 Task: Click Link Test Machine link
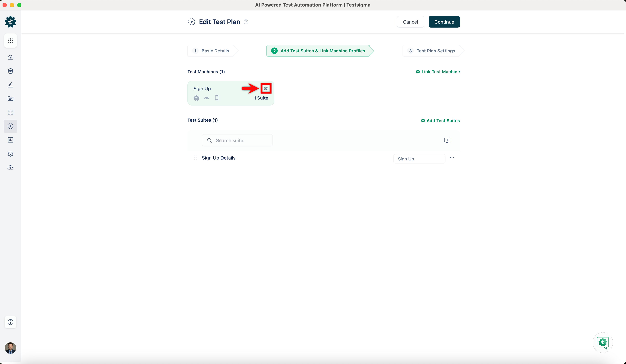tap(438, 72)
